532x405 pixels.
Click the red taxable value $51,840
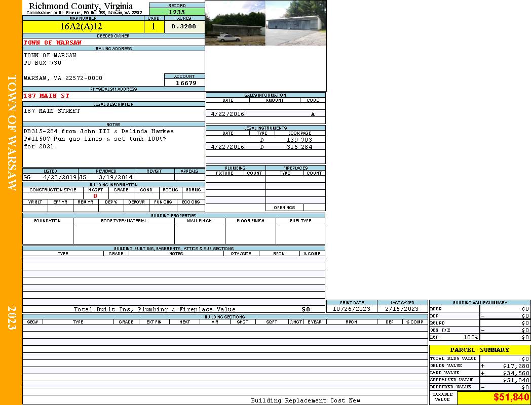click(511, 397)
